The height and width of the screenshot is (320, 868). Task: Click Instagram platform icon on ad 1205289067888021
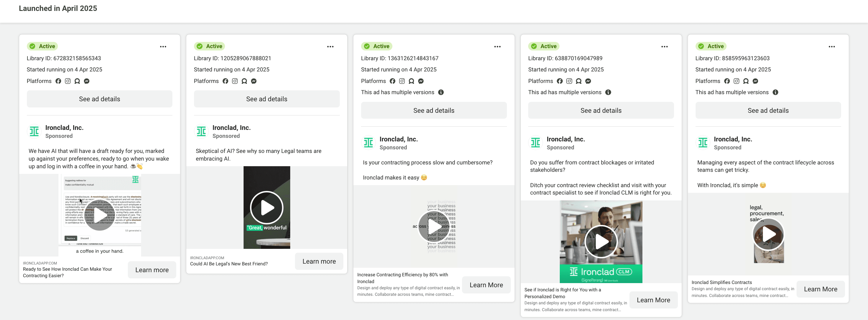(x=235, y=81)
